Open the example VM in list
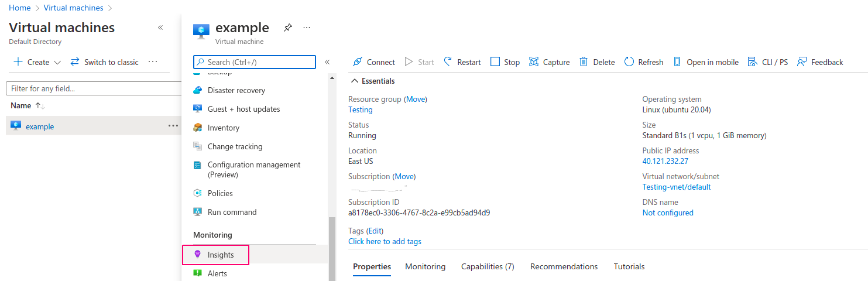868x281 pixels. click(40, 126)
